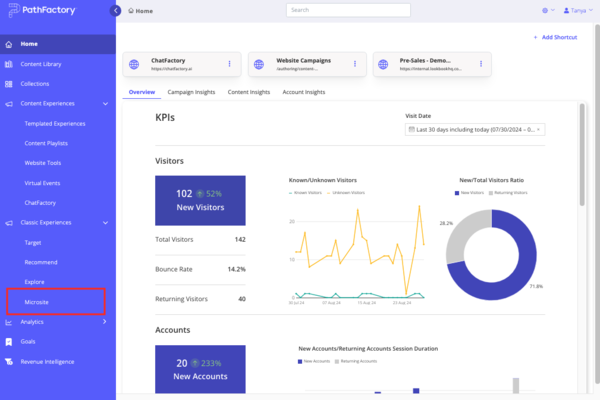Click the 102 New Visitors KPI tile
Image resolution: width=600 pixels, height=400 pixels.
tap(200, 201)
